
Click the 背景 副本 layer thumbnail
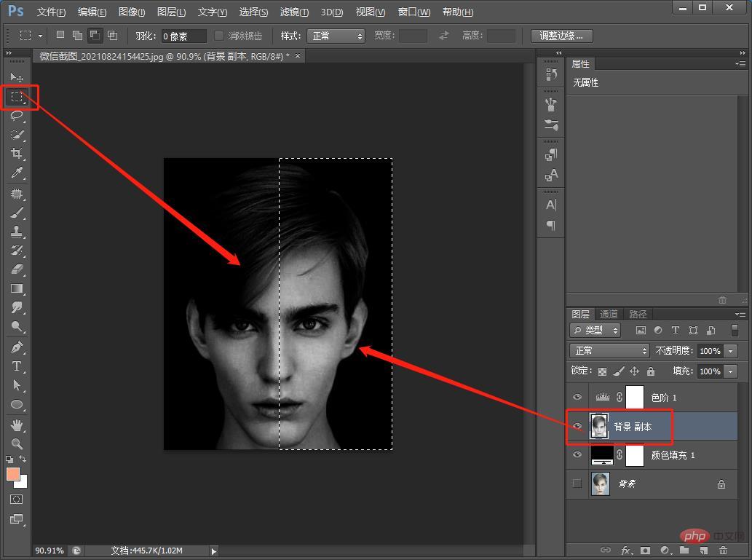(599, 426)
